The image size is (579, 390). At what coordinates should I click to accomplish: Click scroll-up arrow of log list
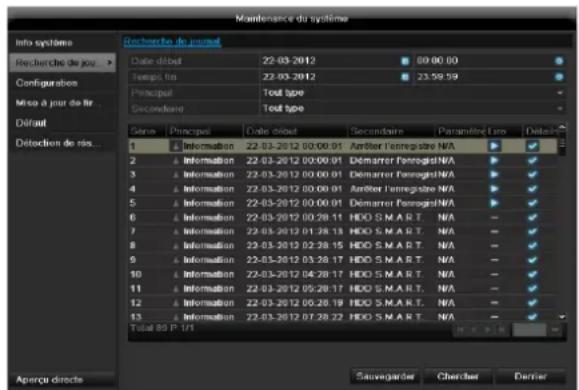(x=562, y=127)
